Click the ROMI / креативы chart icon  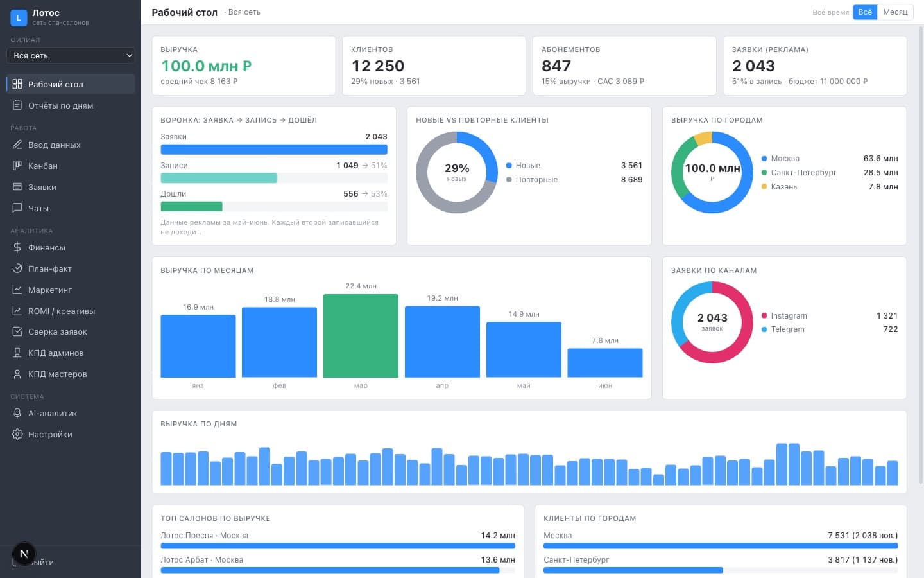17,311
